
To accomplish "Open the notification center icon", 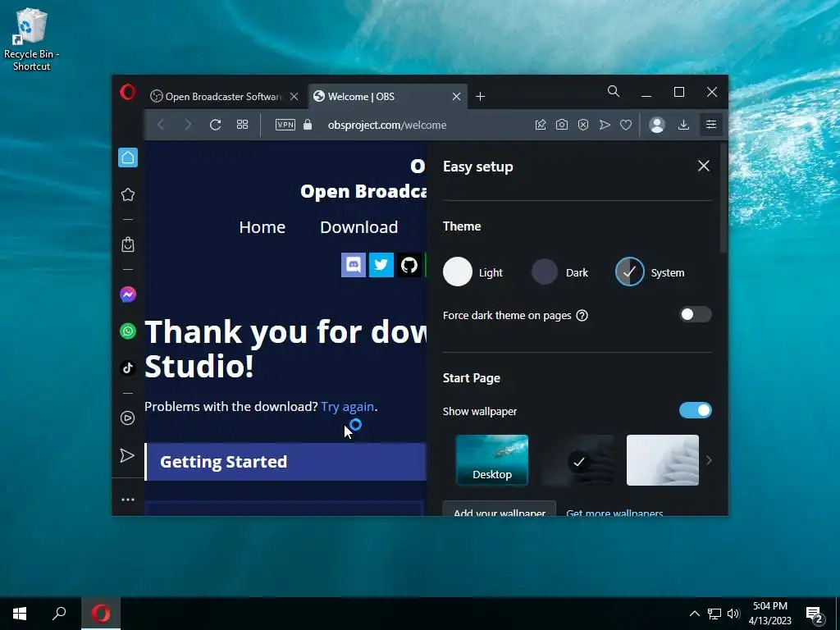I will click(x=815, y=615).
